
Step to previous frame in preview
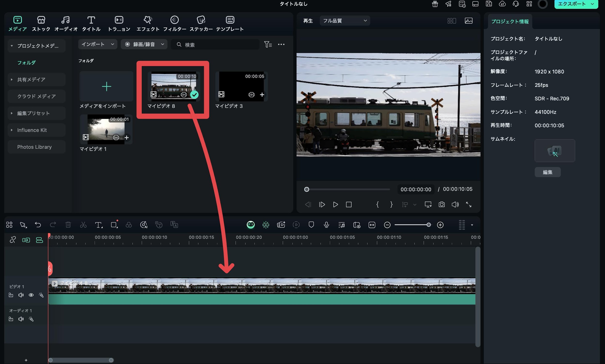pyautogui.click(x=308, y=205)
